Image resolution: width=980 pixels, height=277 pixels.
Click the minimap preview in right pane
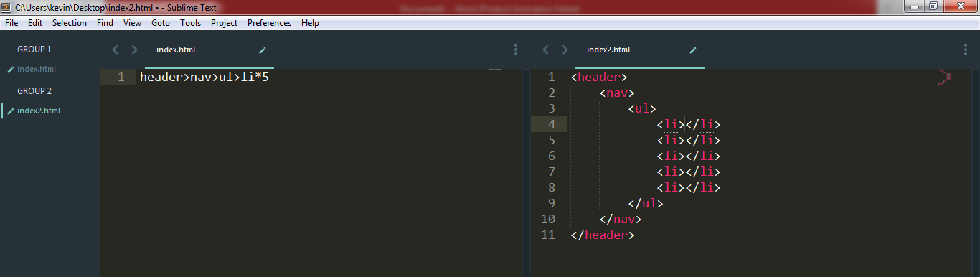(x=944, y=77)
